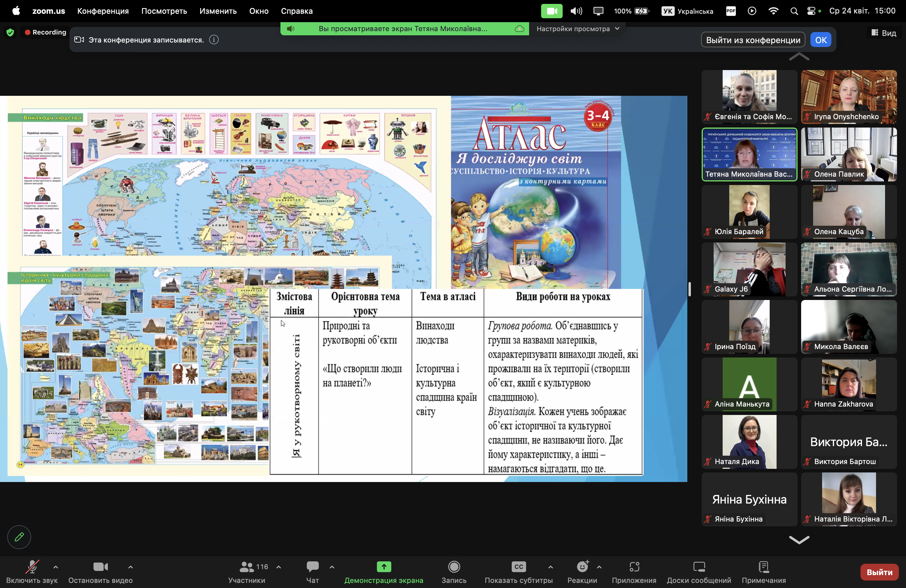906x588 pixels.
Task: Click Выйти из конференции button
Action: 753,40
